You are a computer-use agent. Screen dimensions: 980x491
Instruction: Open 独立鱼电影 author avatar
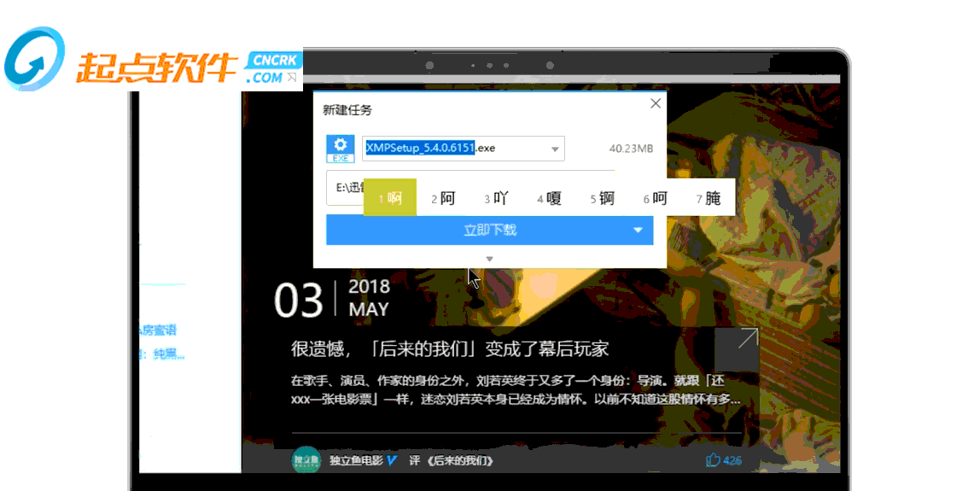pos(306,460)
